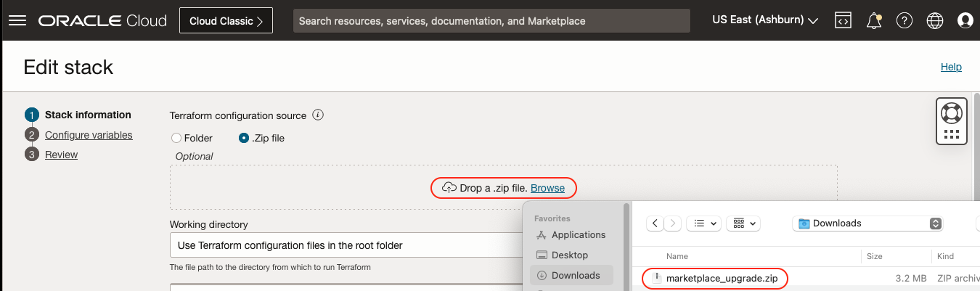
Task: Sort the file list by the Name column
Action: pos(677,256)
